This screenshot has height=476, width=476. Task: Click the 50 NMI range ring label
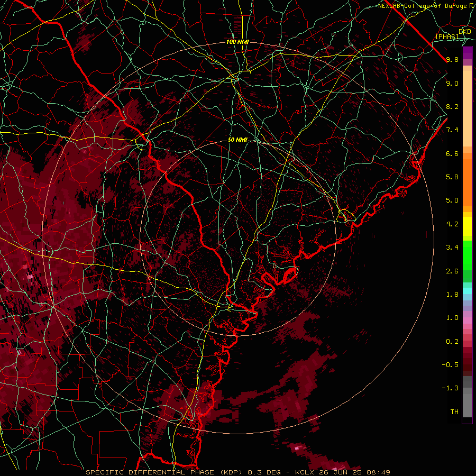click(x=237, y=140)
